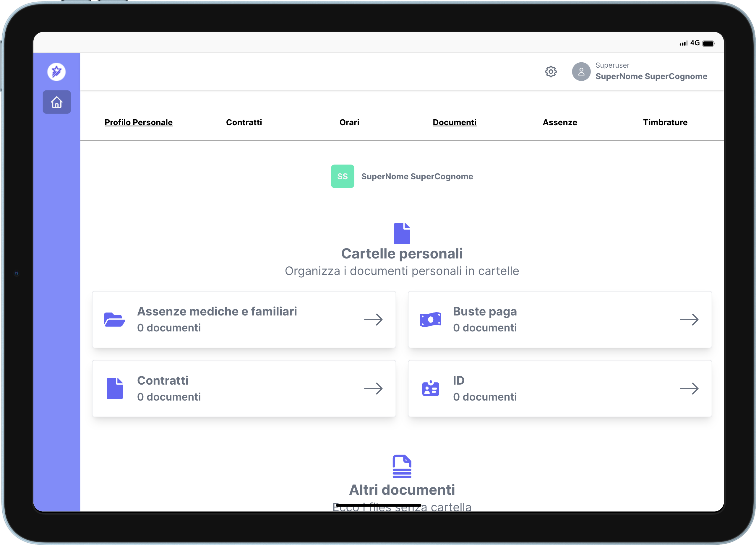
Task: Click the Altri documenti stacked files icon
Action: coord(402,466)
